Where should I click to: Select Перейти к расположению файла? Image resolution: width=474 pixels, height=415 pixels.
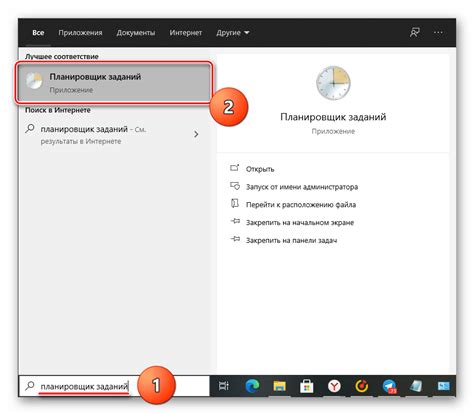click(x=301, y=205)
